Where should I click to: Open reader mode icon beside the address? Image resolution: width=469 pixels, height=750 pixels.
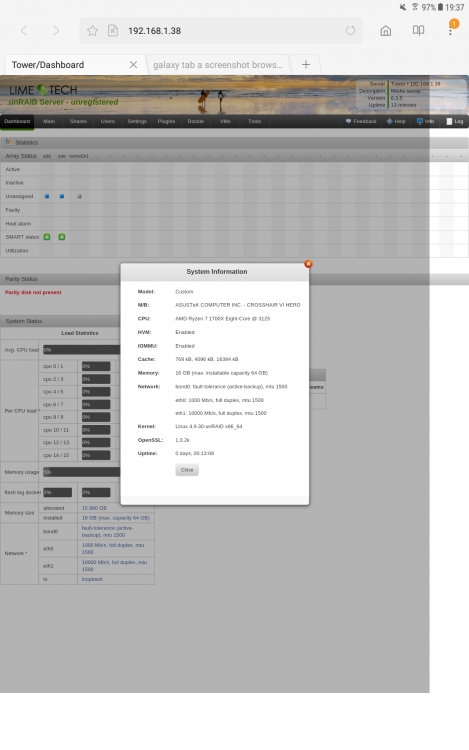click(x=113, y=31)
